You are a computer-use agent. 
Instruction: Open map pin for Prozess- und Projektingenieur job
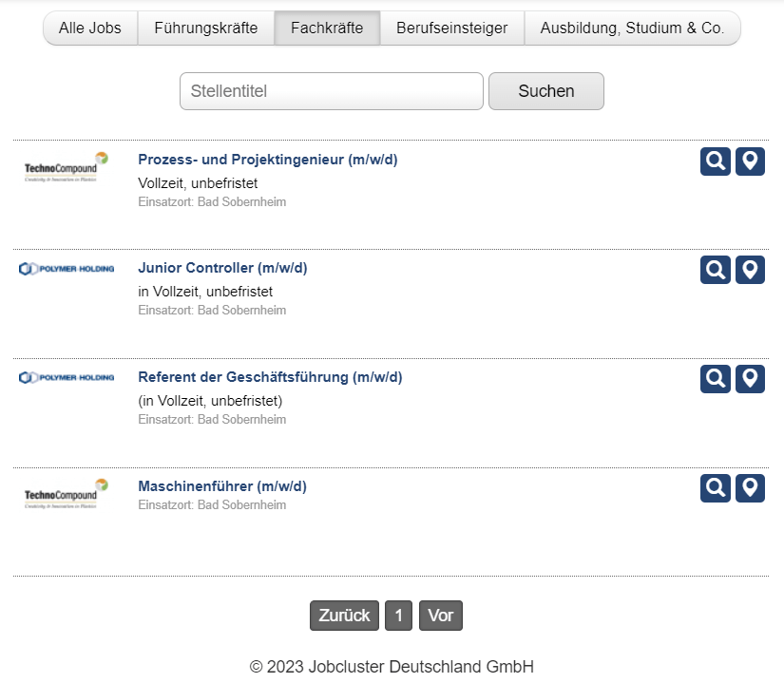pyautogui.click(x=750, y=161)
